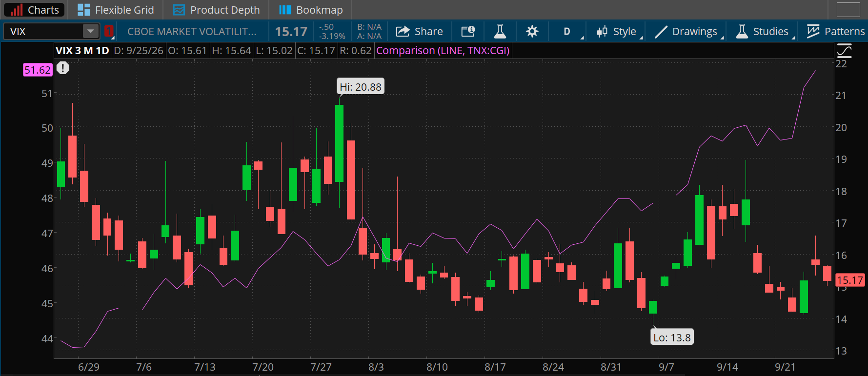This screenshot has width=868, height=376.
Task: Open the corporate events info icon
Action: [468, 32]
